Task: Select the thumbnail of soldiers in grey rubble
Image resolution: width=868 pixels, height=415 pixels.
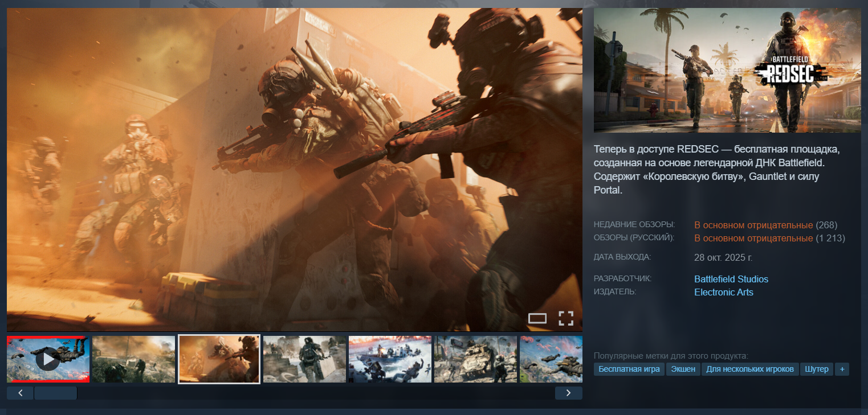Action: point(304,359)
